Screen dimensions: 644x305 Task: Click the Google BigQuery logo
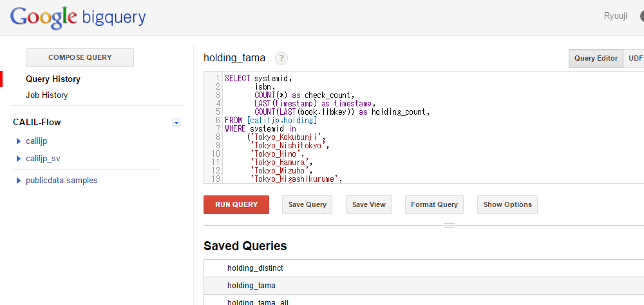[78, 17]
